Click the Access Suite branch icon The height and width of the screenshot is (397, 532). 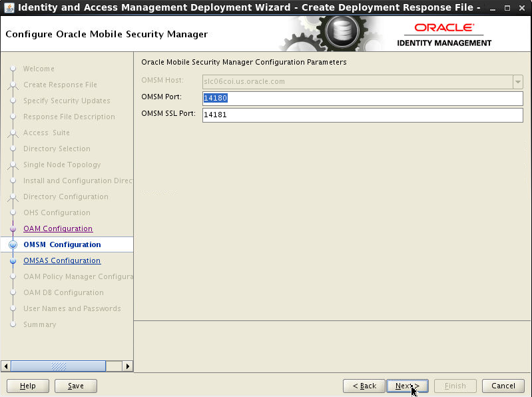(13, 133)
